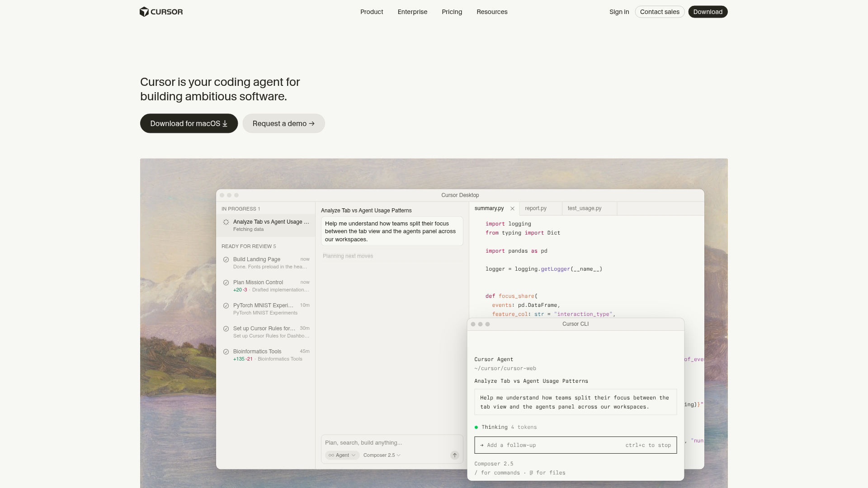Close the summary.py tab

[512, 209]
